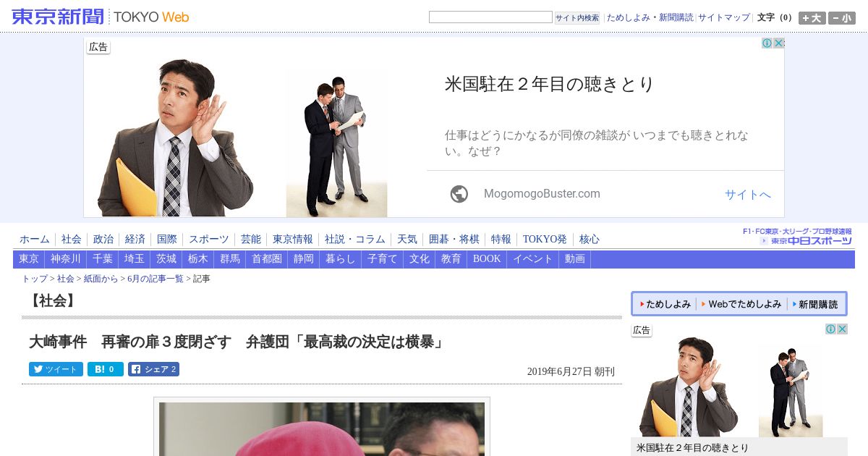This screenshot has height=456, width=868.
Task: Click the globe icon in banner ad
Action: click(459, 194)
